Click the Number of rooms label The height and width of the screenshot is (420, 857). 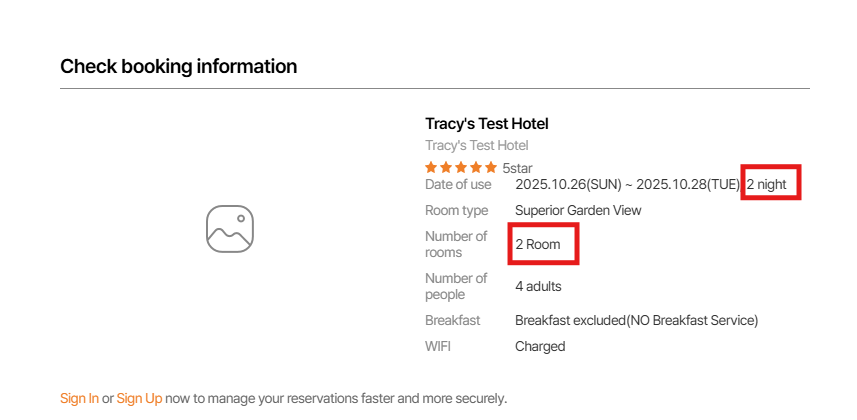[456, 244]
